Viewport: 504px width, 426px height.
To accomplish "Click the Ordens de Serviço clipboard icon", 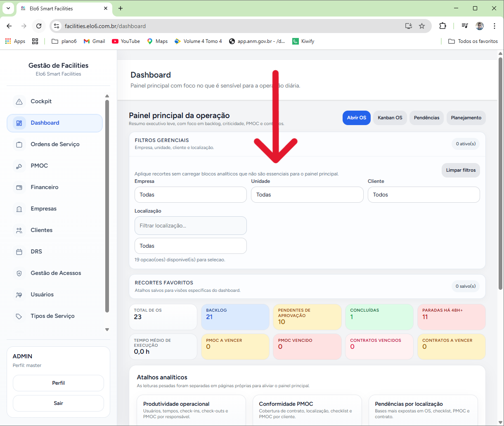I will click(x=19, y=144).
